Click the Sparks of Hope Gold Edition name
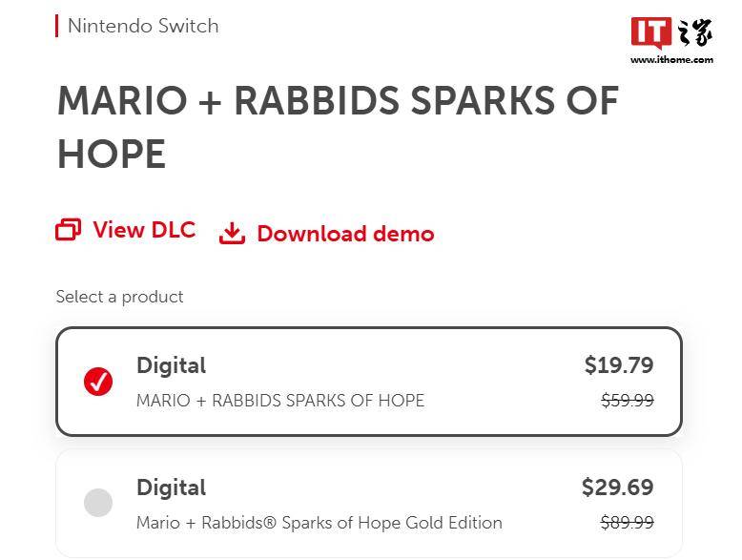This screenshot has width=742, height=560. point(319,523)
